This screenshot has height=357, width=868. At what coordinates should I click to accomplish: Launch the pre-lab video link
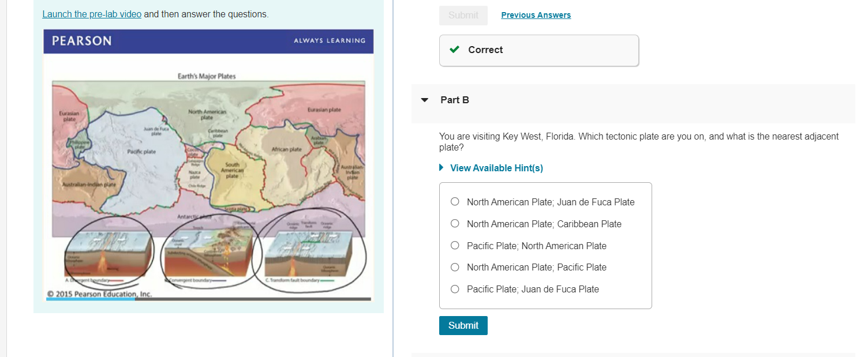click(92, 14)
